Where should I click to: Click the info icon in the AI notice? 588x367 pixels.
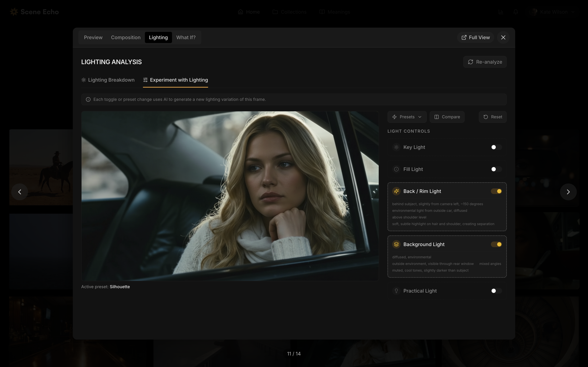pos(88,99)
